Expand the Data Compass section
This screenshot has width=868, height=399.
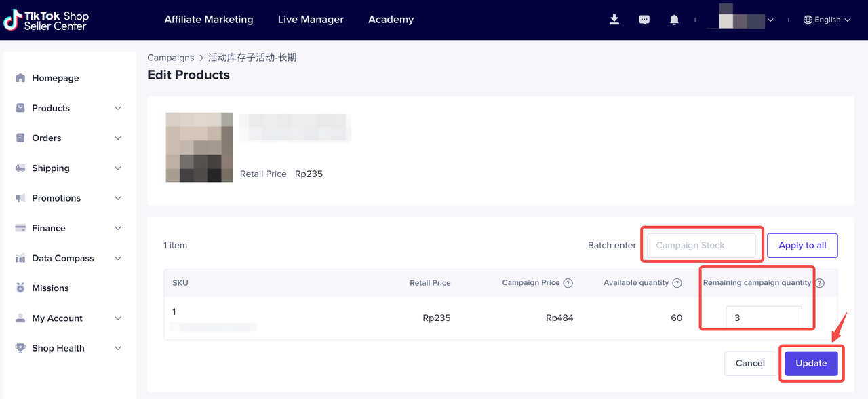coord(68,259)
